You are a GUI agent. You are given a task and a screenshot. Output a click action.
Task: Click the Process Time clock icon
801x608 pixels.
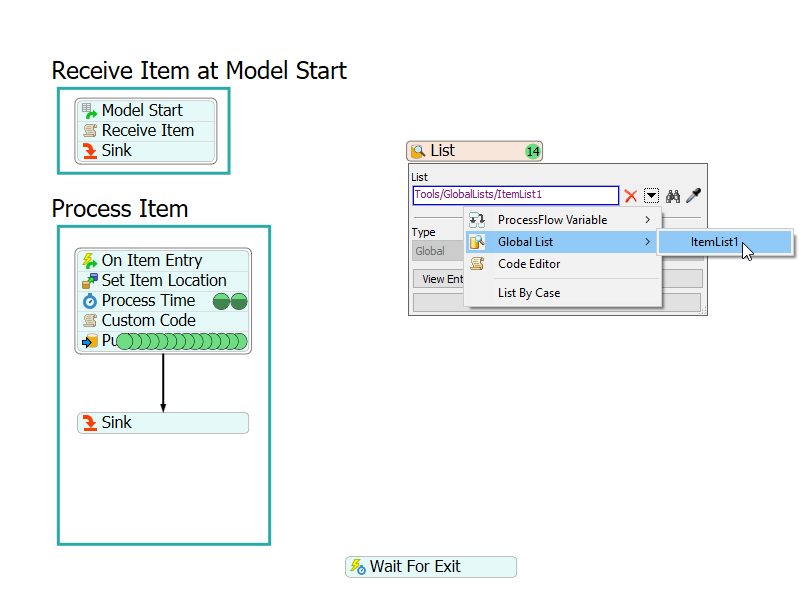(x=89, y=301)
